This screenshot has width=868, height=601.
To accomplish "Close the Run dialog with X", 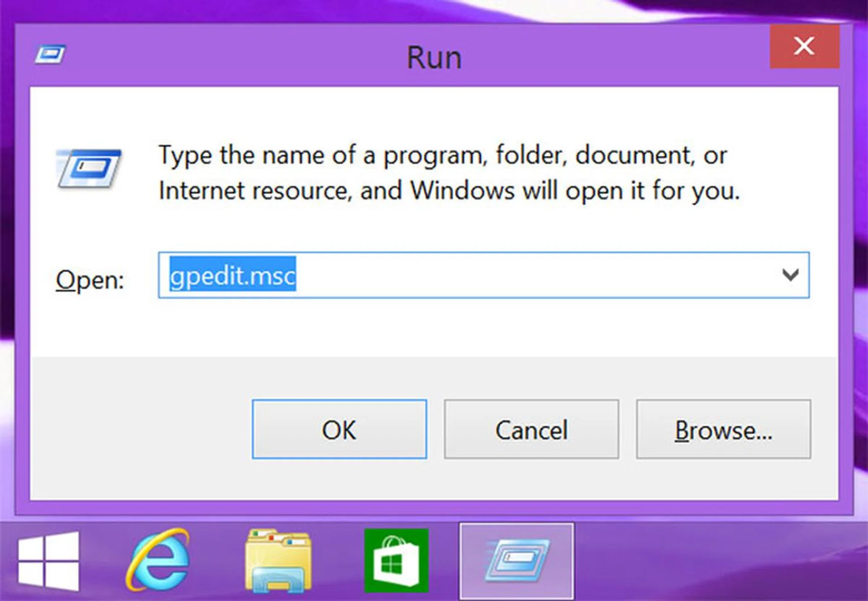I will 804,47.
